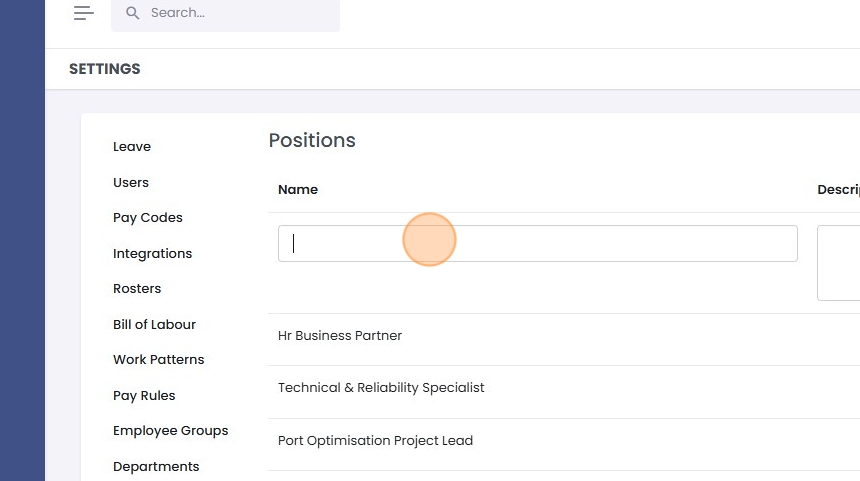The height and width of the screenshot is (481, 860).
Task: Click the search magnifier icon
Action: click(x=133, y=13)
